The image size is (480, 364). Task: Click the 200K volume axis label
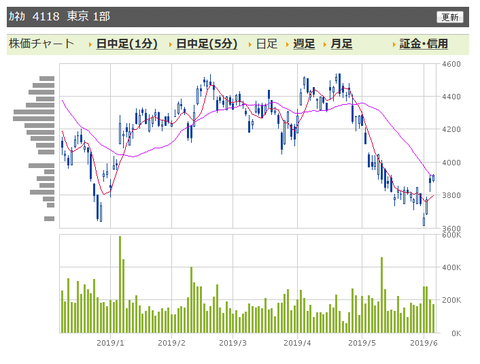tap(452, 300)
